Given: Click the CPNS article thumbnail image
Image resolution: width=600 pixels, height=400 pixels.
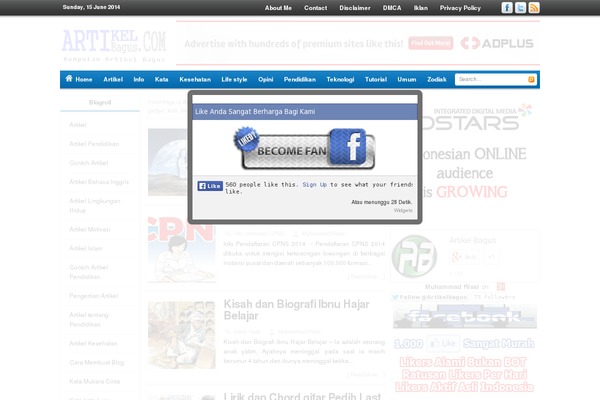Looking at the screenshot, I should [182, 250].
